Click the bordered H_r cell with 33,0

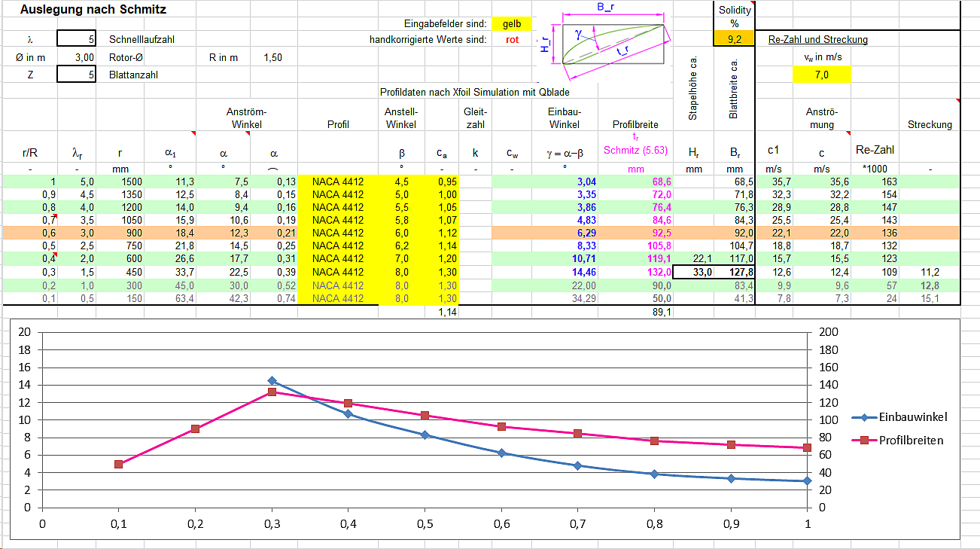692,272
